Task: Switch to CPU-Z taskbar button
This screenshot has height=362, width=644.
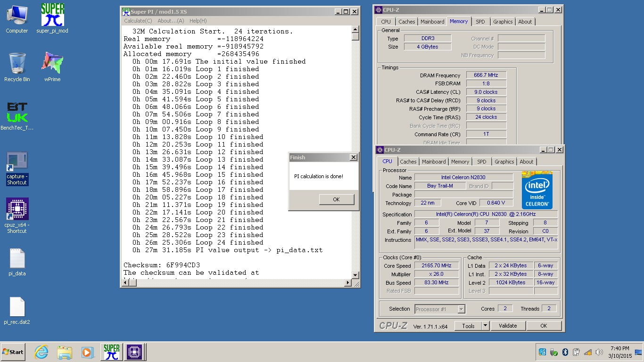Action: point(134,352)
